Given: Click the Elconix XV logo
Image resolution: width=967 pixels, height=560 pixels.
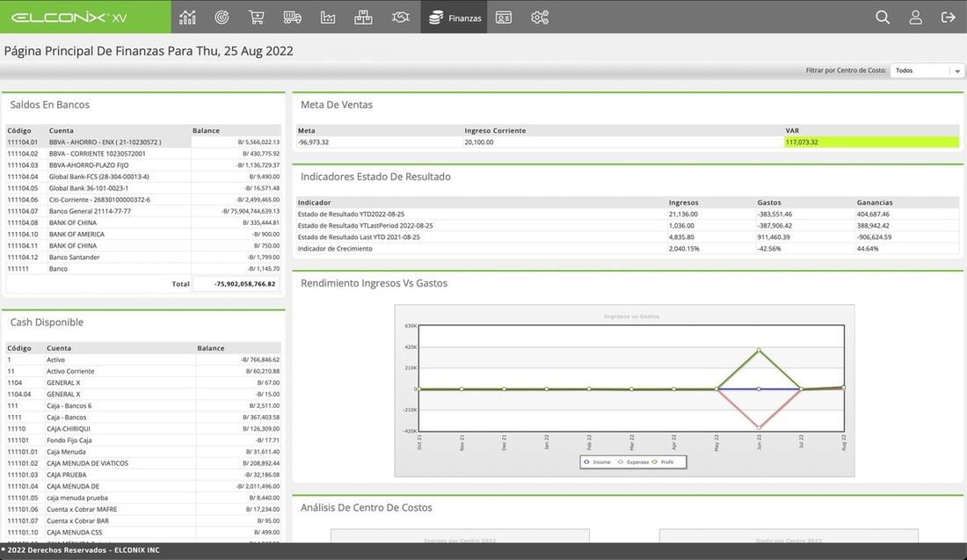Looking at the screenshot, I should [x=69, y=18].
